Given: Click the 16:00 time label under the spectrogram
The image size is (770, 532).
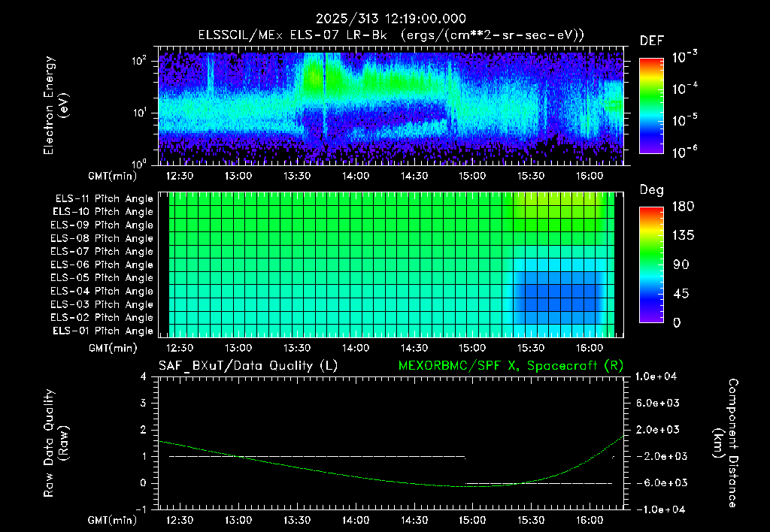Looking at the screenshot, I should 590,176.
